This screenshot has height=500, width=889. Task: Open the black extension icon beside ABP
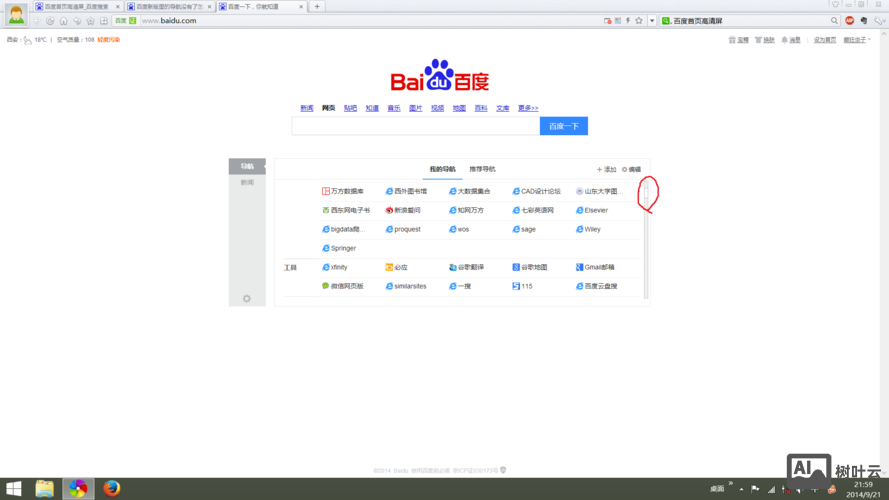click(x=863, y=20)
